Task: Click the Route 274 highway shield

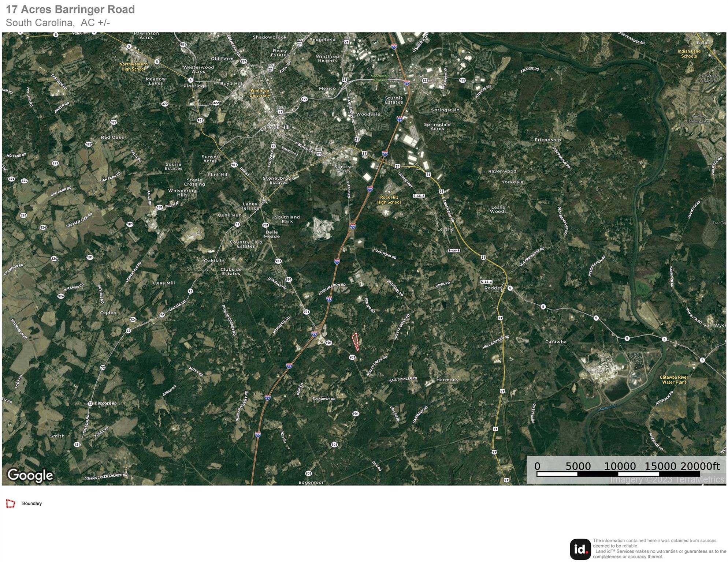Action: coord(244,61)
